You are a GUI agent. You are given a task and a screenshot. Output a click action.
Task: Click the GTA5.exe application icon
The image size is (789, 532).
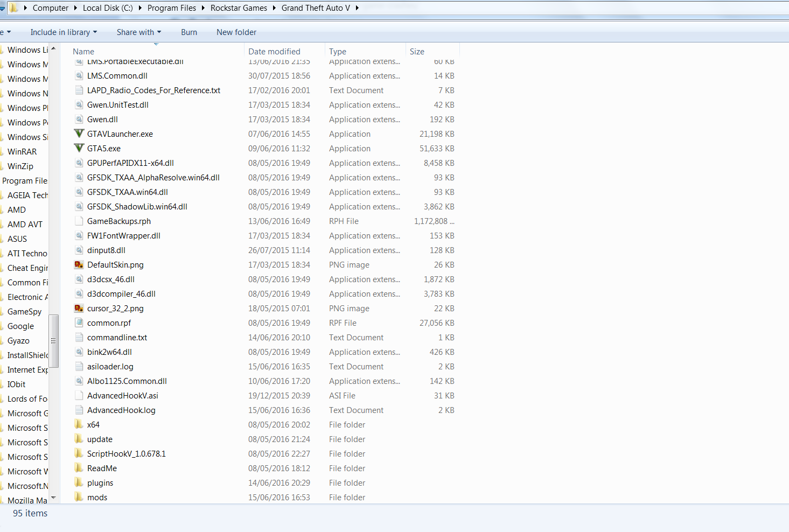coord(79,148)
